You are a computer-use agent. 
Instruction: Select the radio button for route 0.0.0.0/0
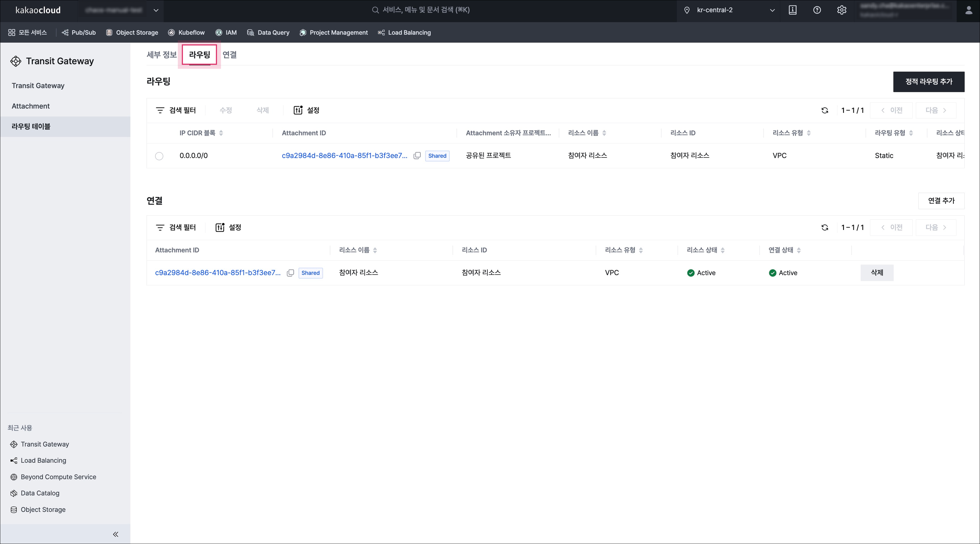point(159,156)
